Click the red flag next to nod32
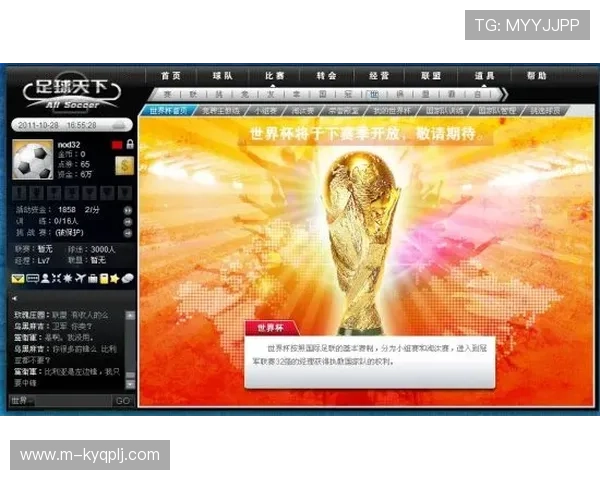 [117, 145]
